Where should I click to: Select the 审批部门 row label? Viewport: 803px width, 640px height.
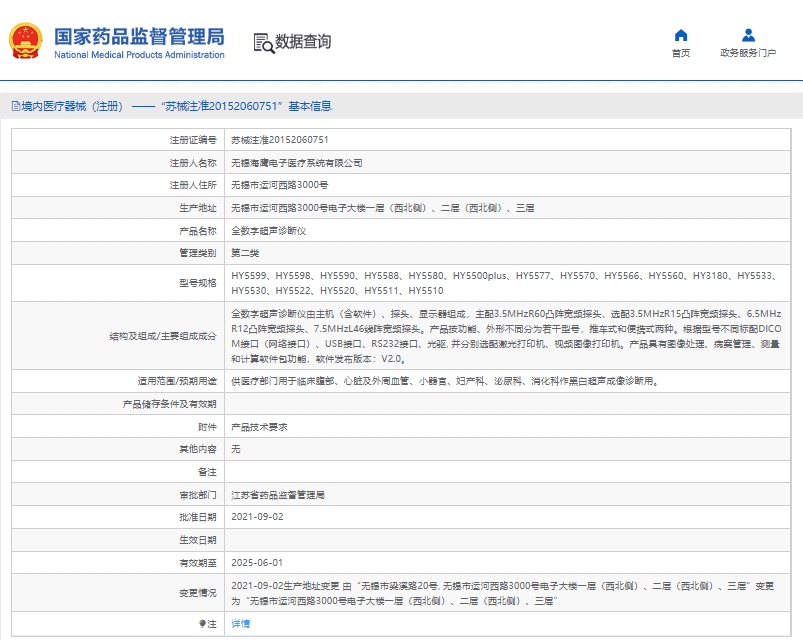coord(198,495)
